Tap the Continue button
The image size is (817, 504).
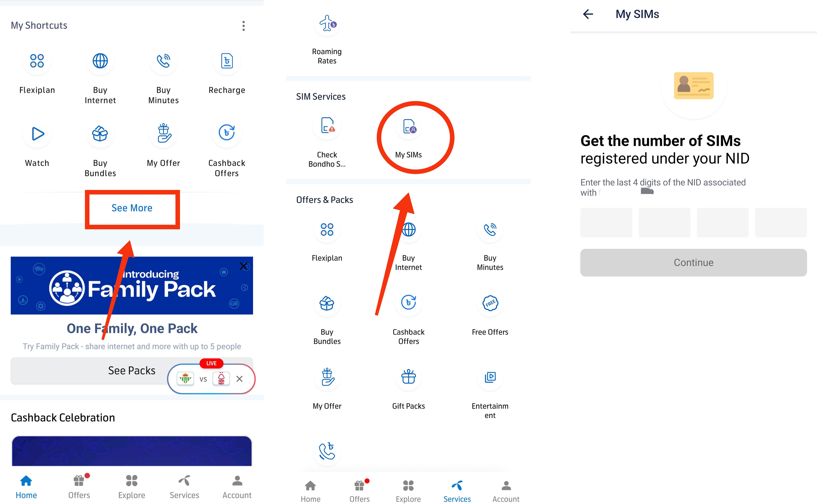click(x=694, y=262)
